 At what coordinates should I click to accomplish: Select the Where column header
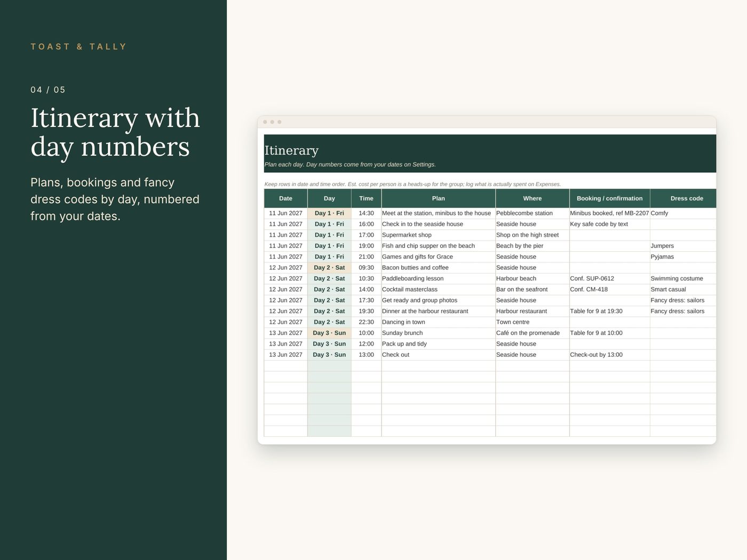coord(533,198)
